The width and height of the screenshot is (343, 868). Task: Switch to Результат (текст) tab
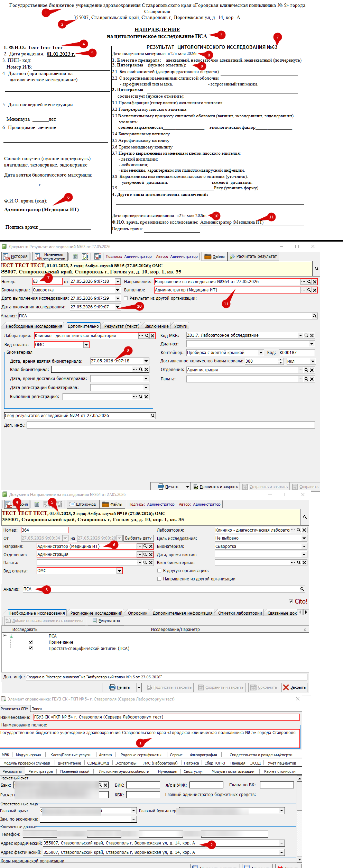tap(122, 326)
